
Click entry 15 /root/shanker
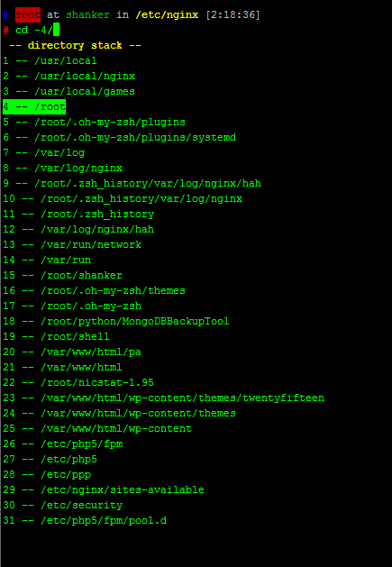click(x=63, y=275)
